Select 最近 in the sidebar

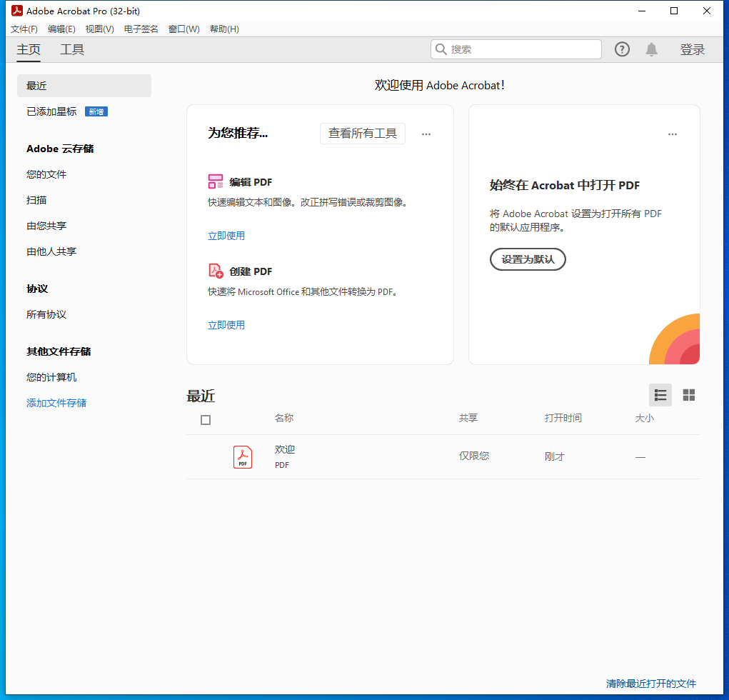84,86
